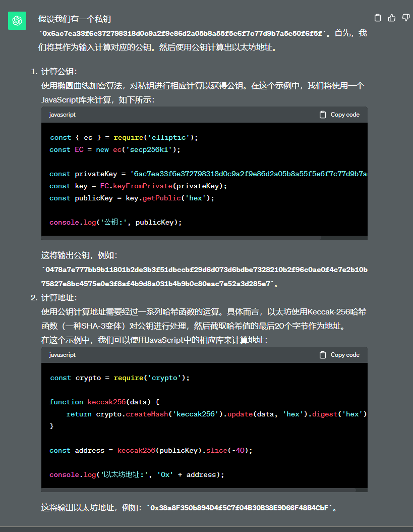Click the thumbs up icon
413x532 pixels.
[392, 18]
